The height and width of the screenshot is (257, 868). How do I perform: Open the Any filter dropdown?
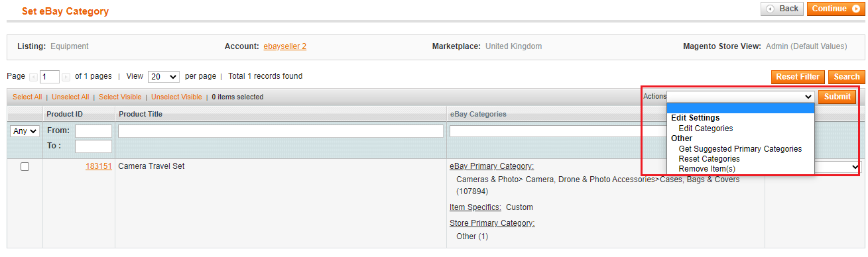click(x=25, y=131)
